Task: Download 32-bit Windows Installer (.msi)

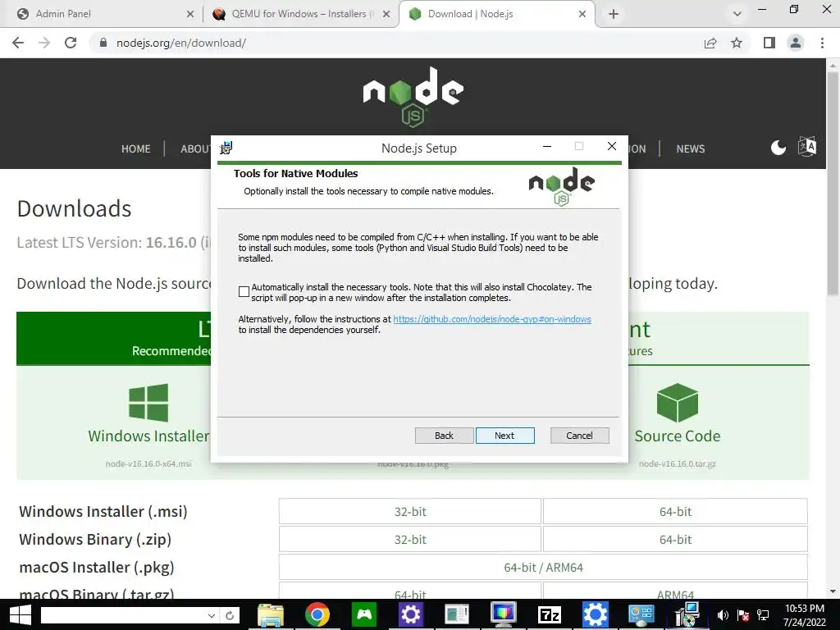Action: click(x=410, y=512)
